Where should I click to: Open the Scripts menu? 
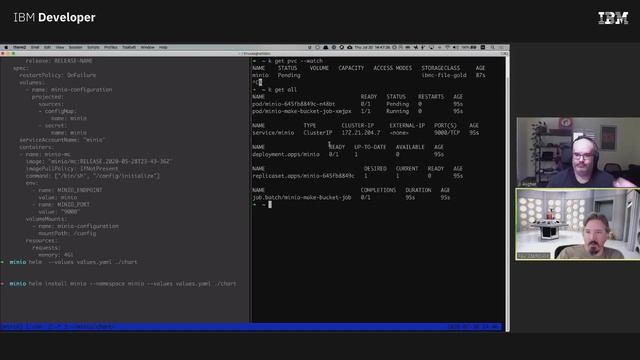pos(93,47)
